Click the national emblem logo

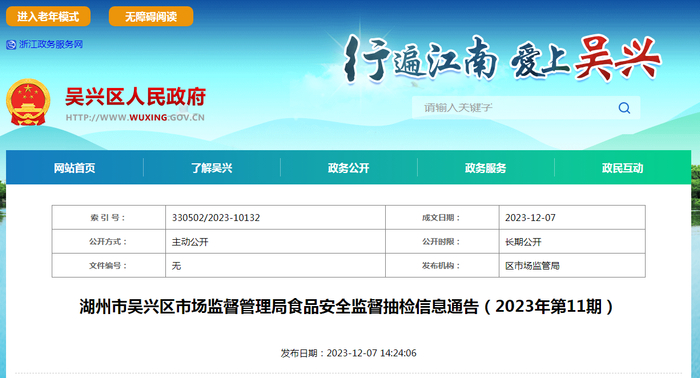click(28, 102)
